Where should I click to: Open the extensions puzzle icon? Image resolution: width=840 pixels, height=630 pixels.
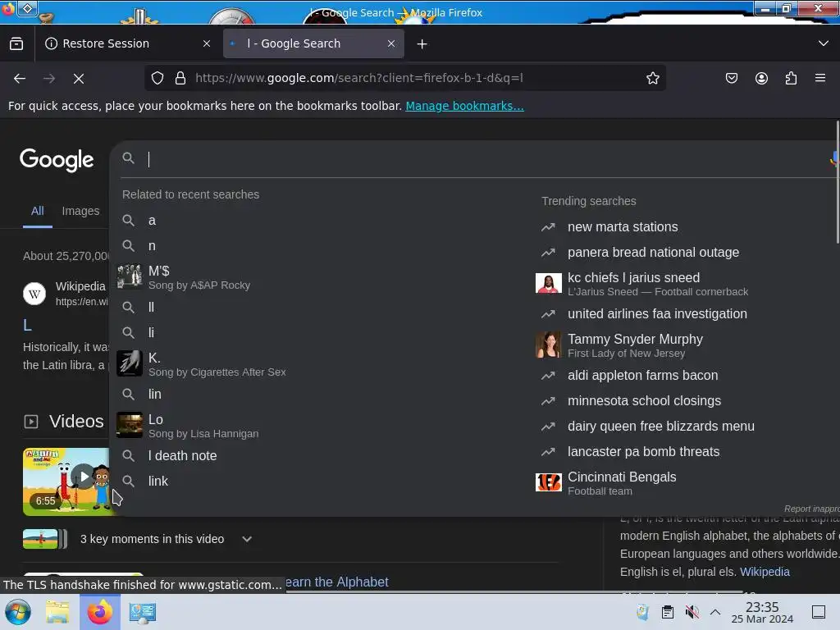(x=791, y=78)
